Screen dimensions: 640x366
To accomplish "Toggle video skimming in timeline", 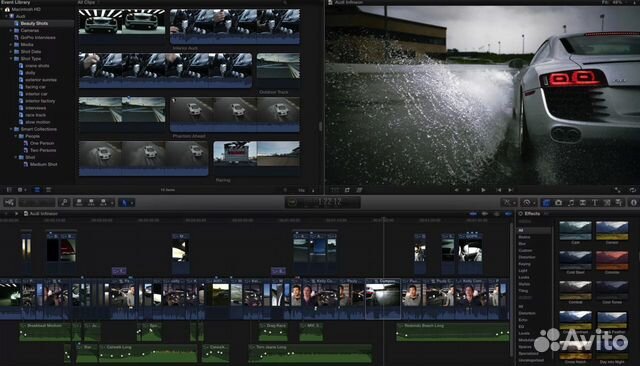I will (473, 213).
